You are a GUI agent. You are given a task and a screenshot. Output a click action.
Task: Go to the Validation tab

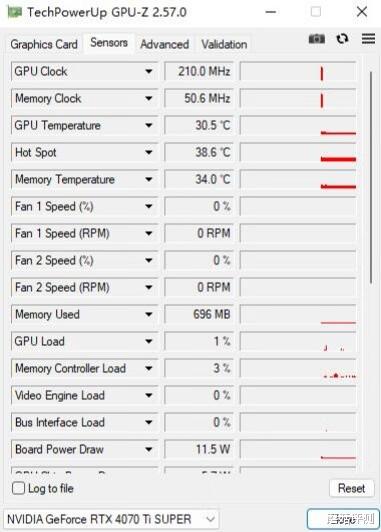click(224, 44)
